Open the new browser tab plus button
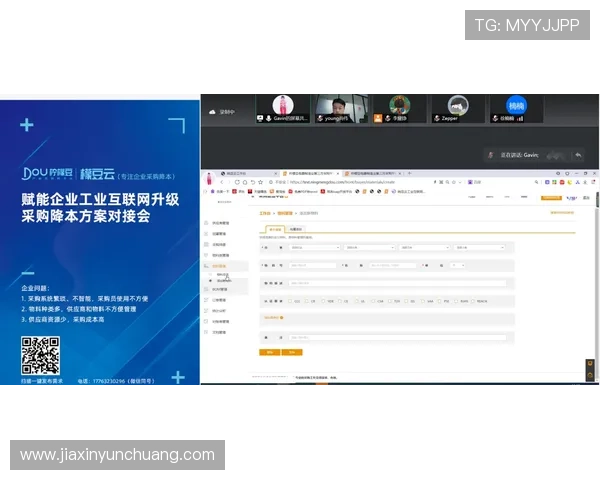600x480 pixels. 409,173
